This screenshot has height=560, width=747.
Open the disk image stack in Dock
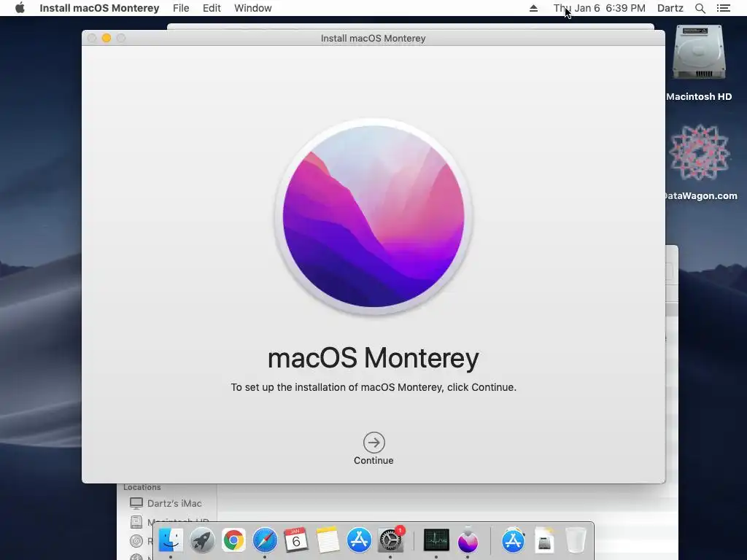(544, 540)
